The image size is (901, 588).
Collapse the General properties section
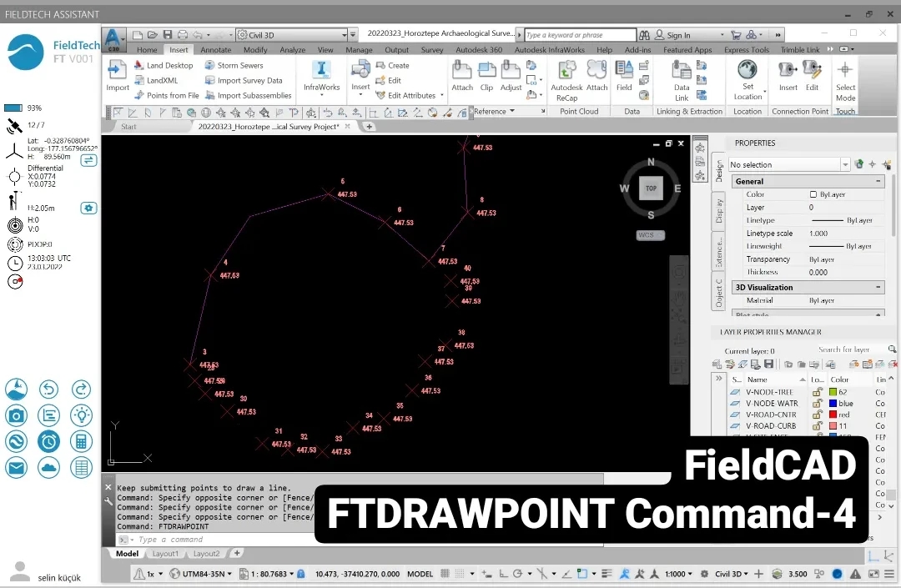(x=878, y=182)
